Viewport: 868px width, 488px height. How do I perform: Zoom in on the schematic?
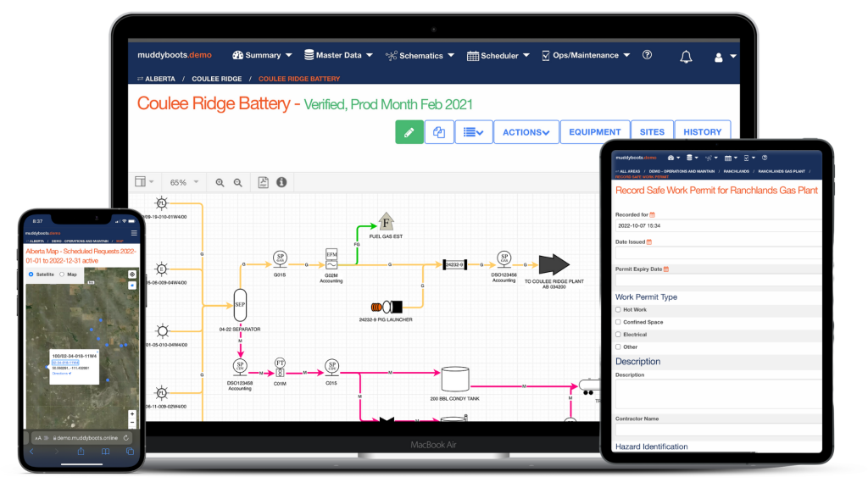[220, 183]
